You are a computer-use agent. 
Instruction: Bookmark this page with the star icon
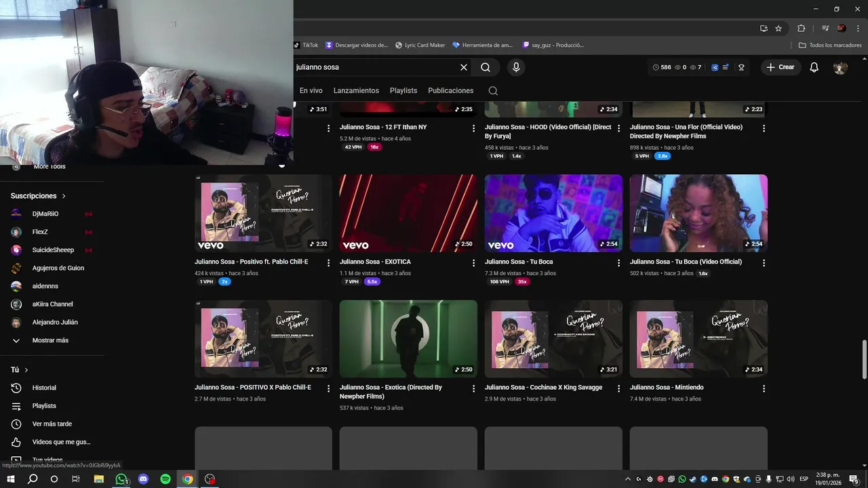point(778,28)
